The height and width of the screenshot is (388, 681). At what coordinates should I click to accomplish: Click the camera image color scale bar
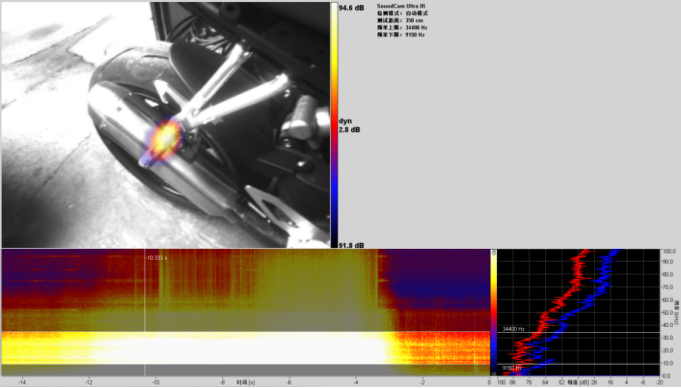point(334,125)
